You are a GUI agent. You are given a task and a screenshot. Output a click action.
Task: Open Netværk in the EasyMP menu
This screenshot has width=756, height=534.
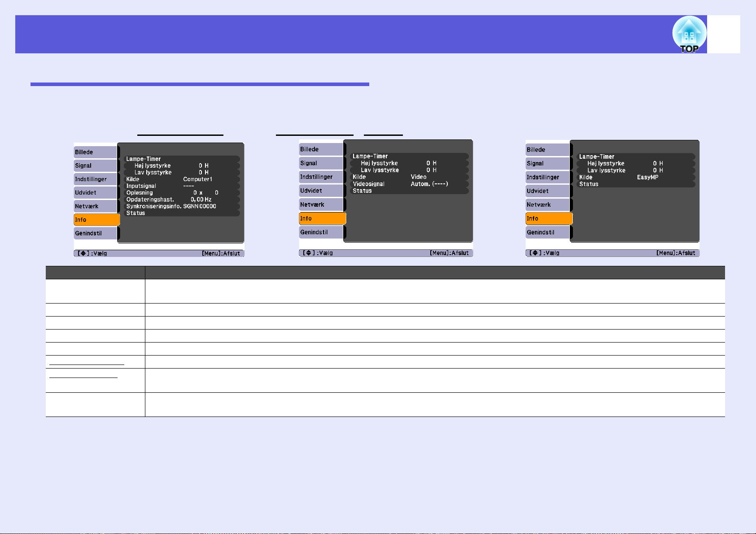[x=548, y=205]
